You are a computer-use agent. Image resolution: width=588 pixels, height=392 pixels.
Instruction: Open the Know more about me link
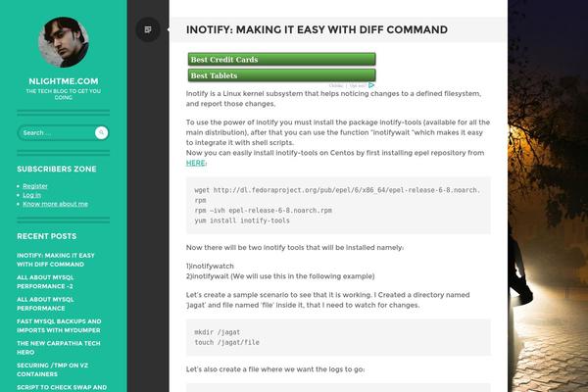pyautogui.click(x=55, y=204)
